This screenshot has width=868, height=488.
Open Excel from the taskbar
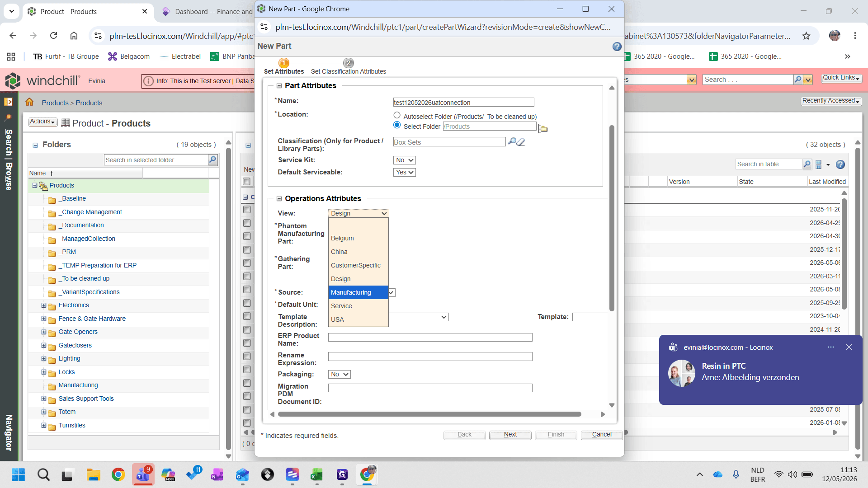click(x=316, y=474)
